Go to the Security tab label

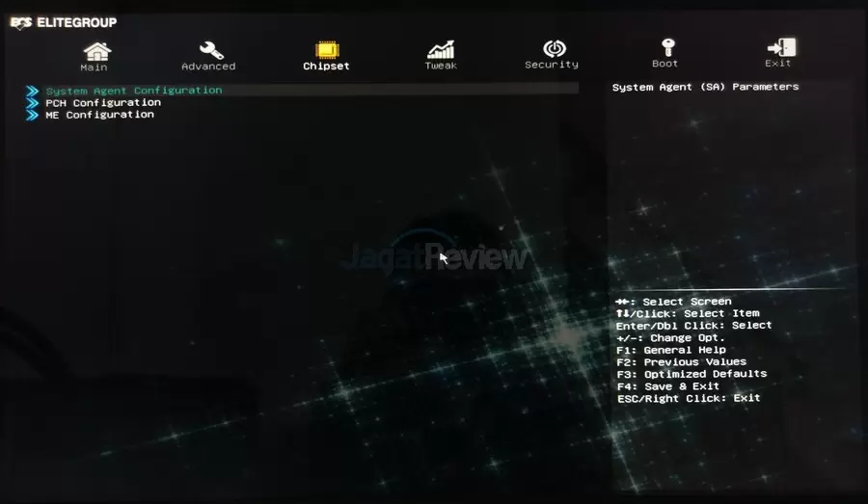click(x=552, y=65)
